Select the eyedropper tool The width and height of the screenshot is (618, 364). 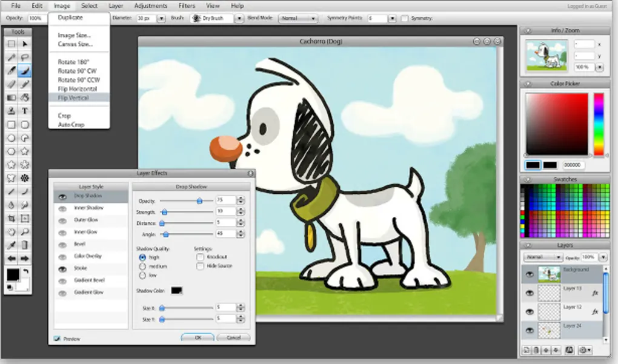[12, 245]
